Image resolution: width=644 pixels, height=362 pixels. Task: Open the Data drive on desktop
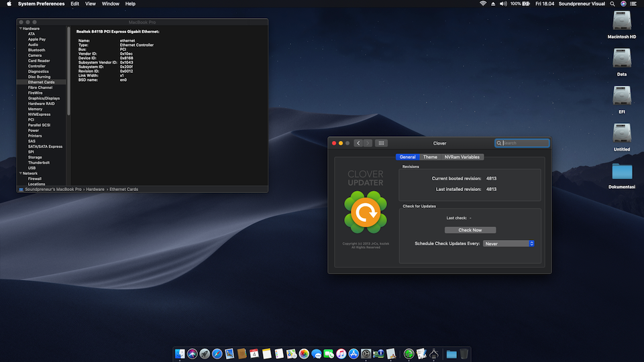622,58
